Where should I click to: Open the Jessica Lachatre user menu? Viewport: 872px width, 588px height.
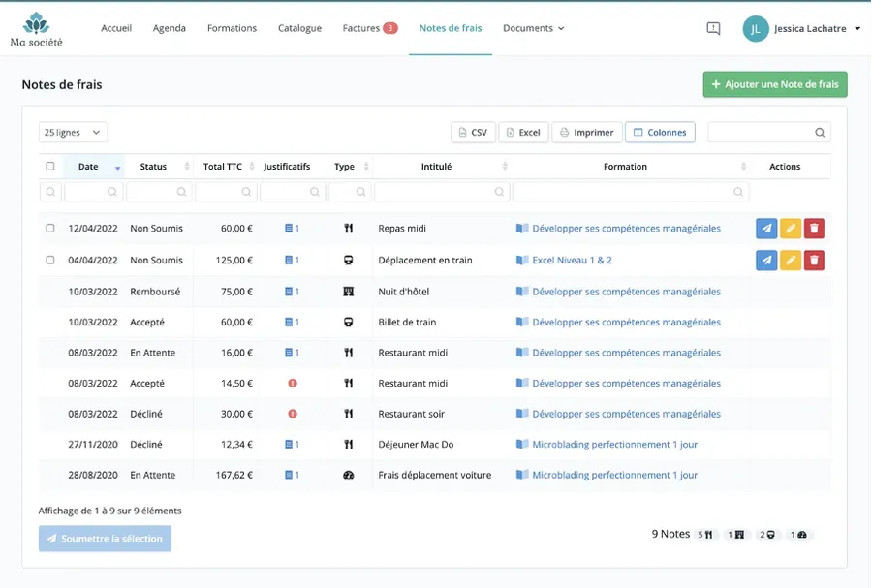click(802, 29)
